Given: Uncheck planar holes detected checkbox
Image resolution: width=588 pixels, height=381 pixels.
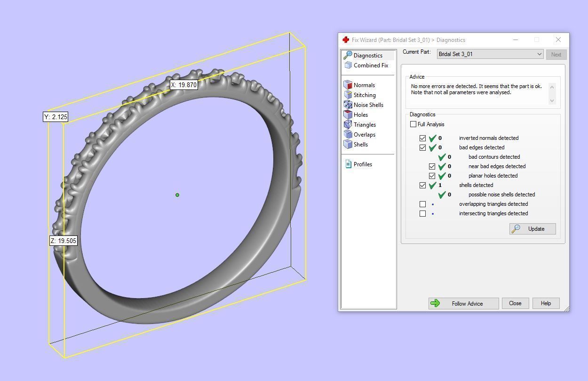Looking at the screenshot, I should (432, 176).
